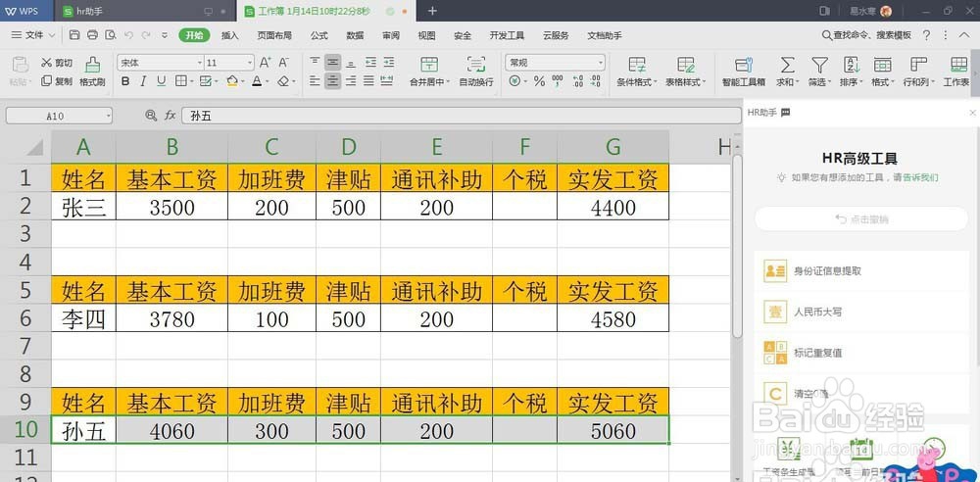Switch to the Formulas (公式) tab
This screenshot has width=980, height=482.
tap(318, 35)
